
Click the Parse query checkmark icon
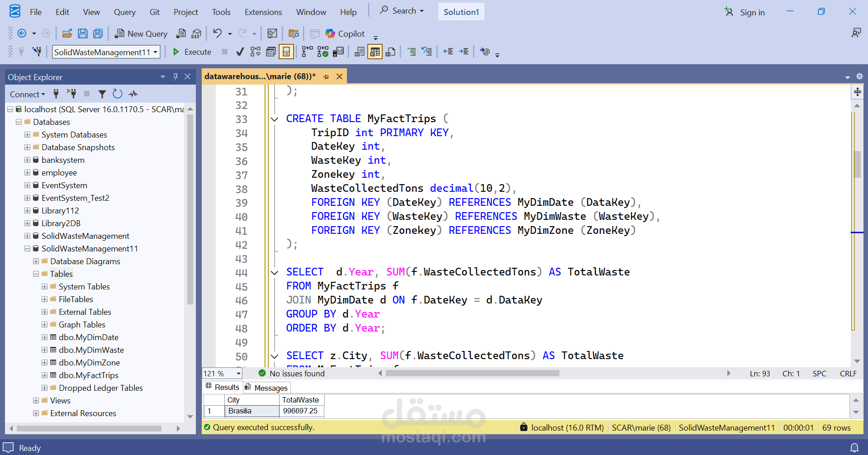tap(240, 52)
